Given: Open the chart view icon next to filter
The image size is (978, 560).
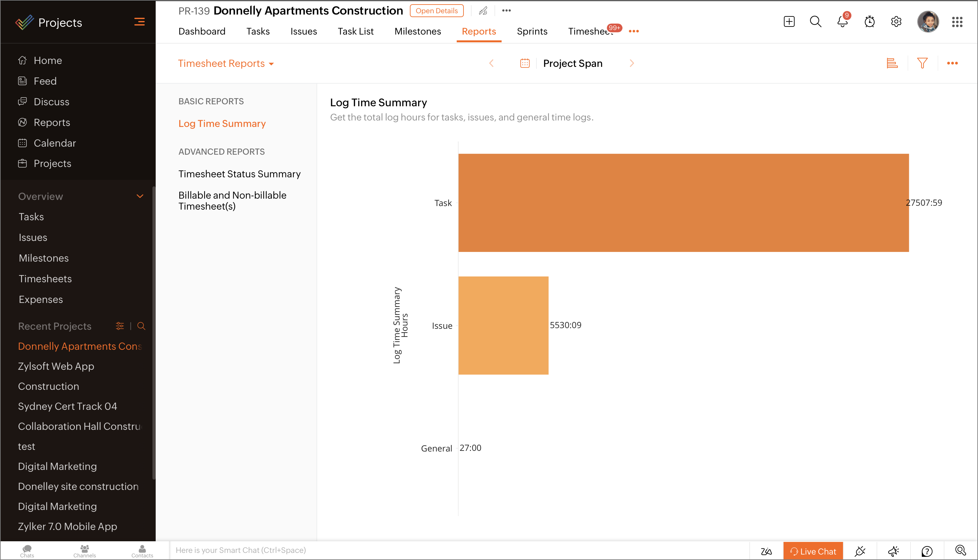Looking at the screenshot, I should coord(892,63).
